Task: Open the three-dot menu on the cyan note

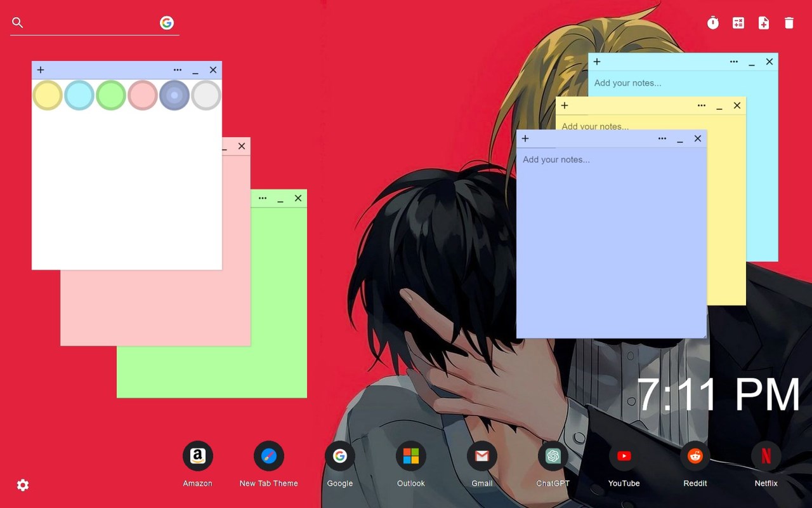Action: 734,62
